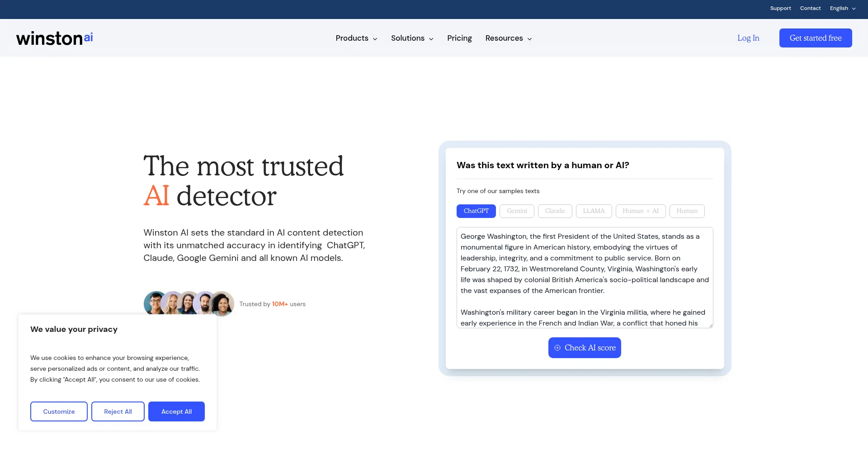Expand the Products dropdown menu
The image size is (868, 449).
click(356, 38)
